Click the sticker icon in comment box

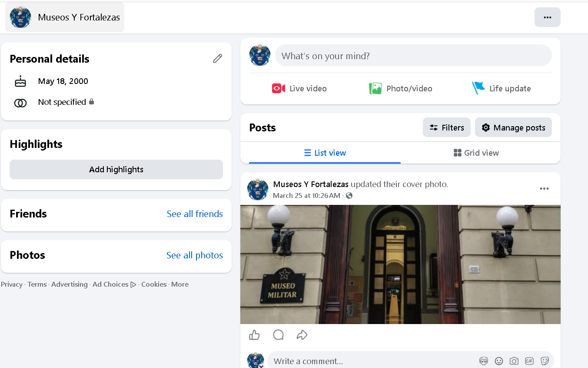pyautogui.click(x=545, y=361)
